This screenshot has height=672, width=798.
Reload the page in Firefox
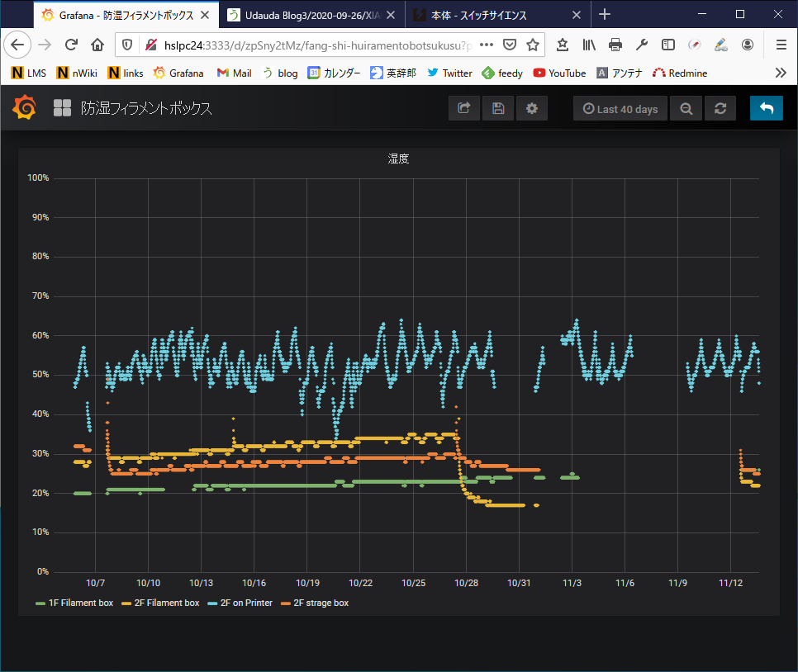71,45
